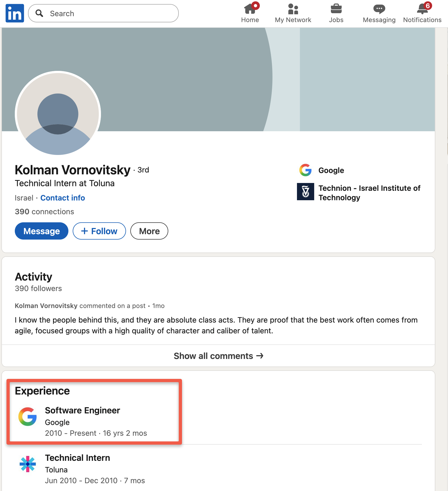448x491 pixels.
Task: Follow Kolman Vornovitsky
Action: point(99,231)
